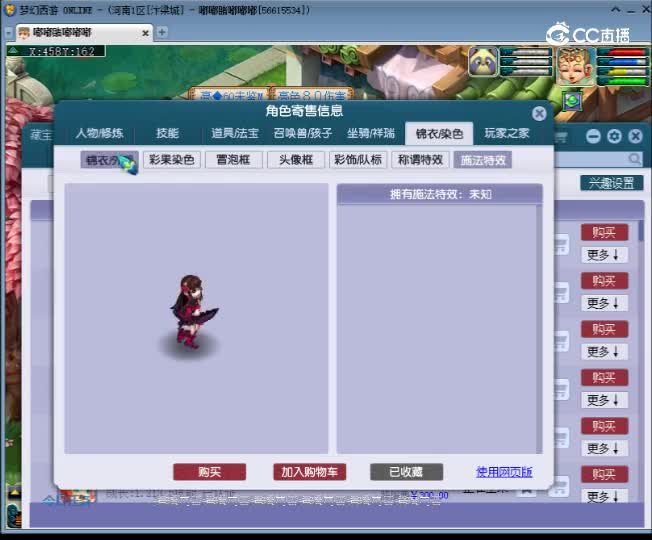Click the player character portrait
The image size is (652, 540).
pos(576,67)
